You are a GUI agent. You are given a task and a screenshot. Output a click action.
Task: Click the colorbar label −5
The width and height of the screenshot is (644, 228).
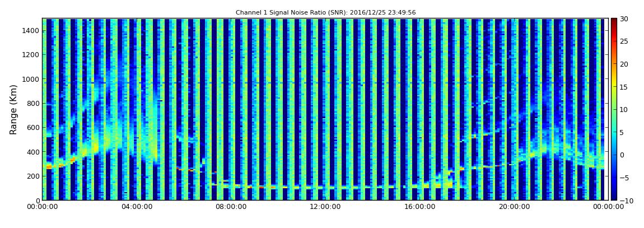[x=624, y=178]
